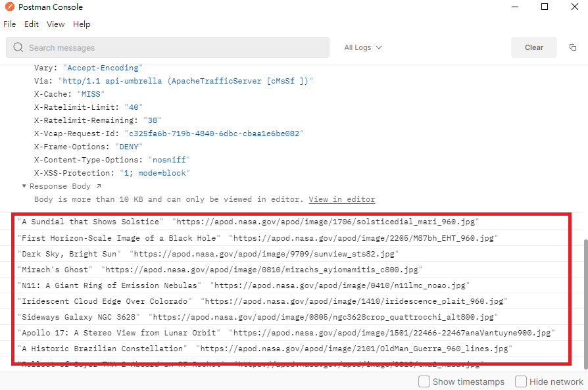Open the File menu

pyautogui.click(x=10, y=24)
